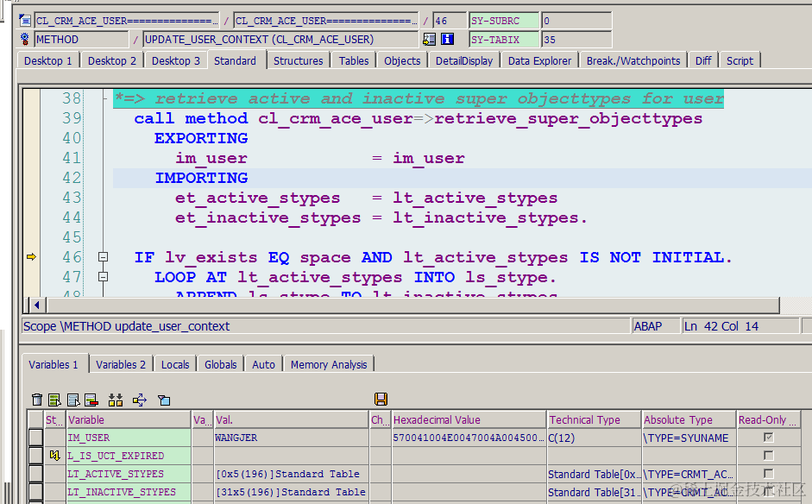Open the Globals variables tab
The width and height of the screenshot is (812, 504).
pyautogui.click(x=221, y=364)
